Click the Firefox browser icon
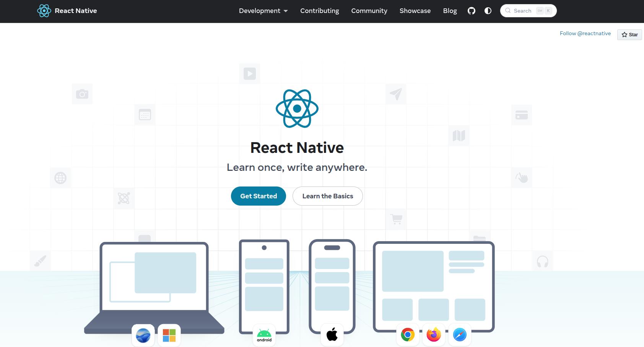The image size is (644, 347). (434, 335)
